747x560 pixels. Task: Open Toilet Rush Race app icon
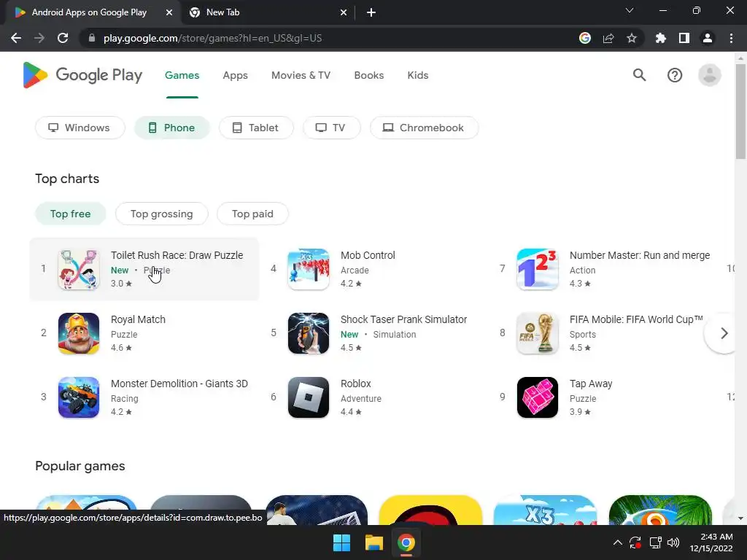click(x=79, y=269)
